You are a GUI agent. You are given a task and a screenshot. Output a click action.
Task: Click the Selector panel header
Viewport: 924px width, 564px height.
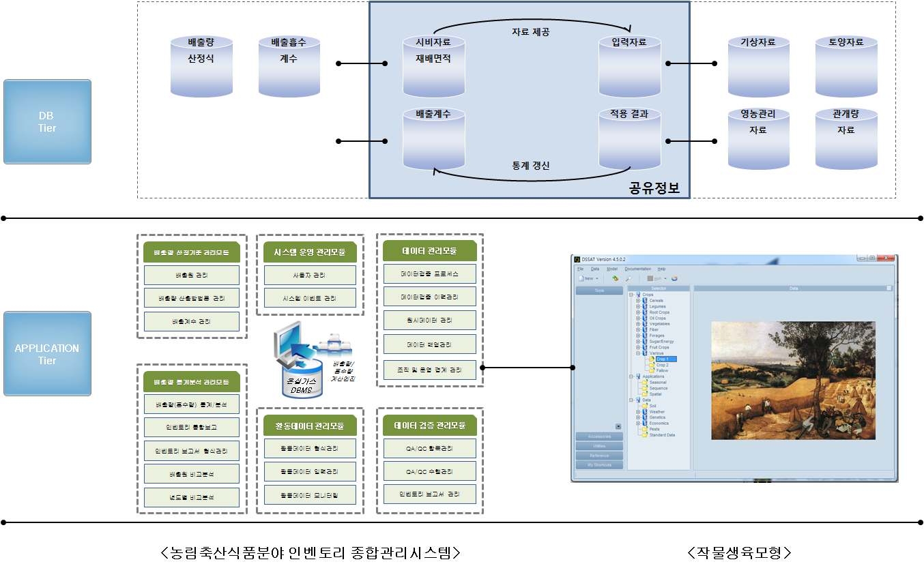point(659,288)
